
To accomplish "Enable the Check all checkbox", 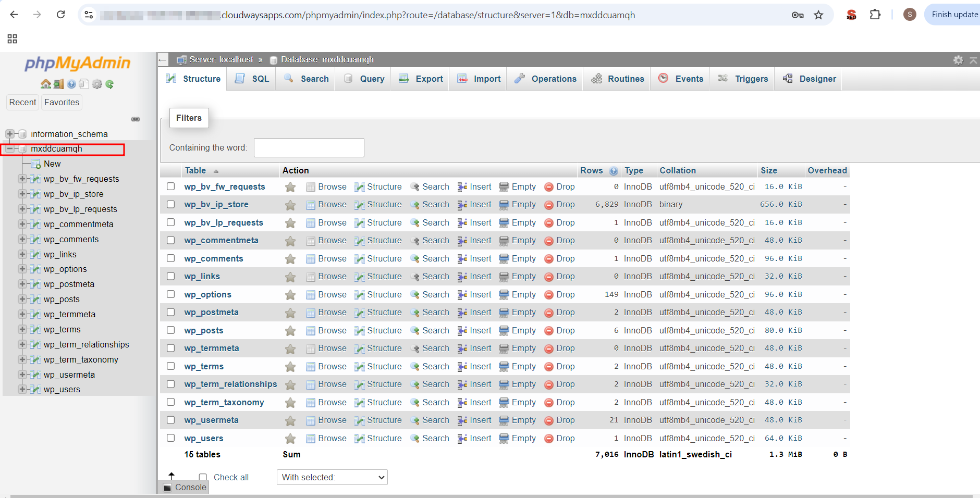I will pos(203,477).
